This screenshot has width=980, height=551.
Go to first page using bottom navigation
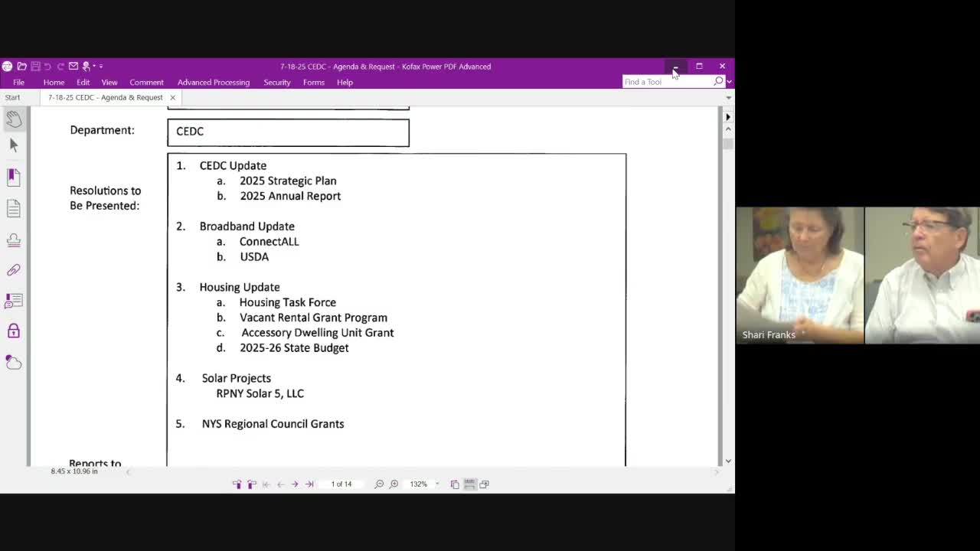click(266, 484)
